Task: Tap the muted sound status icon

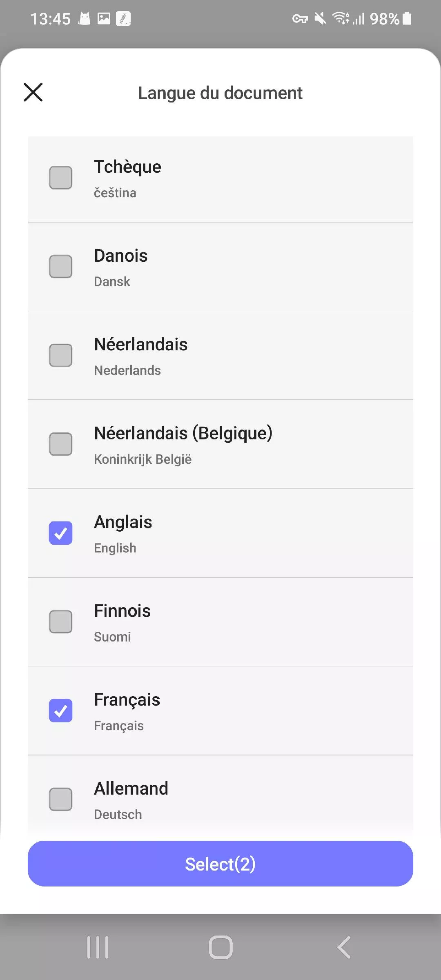Action: 321,18
